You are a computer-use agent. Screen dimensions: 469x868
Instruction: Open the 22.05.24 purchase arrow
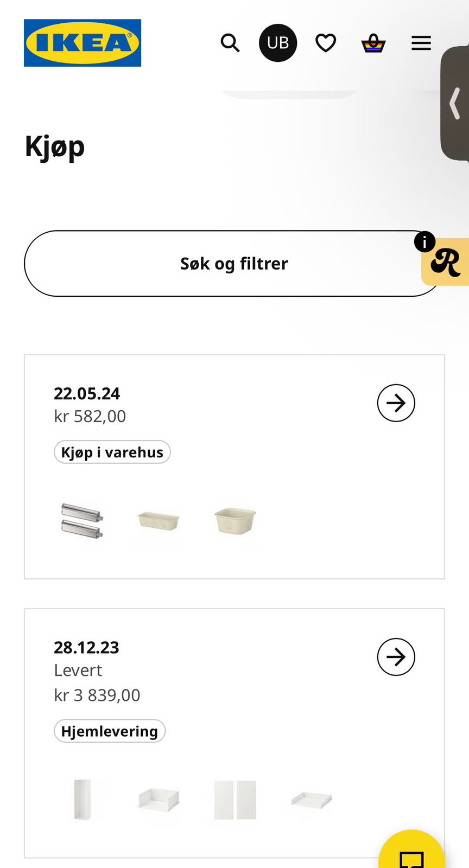tap(396, 403)
